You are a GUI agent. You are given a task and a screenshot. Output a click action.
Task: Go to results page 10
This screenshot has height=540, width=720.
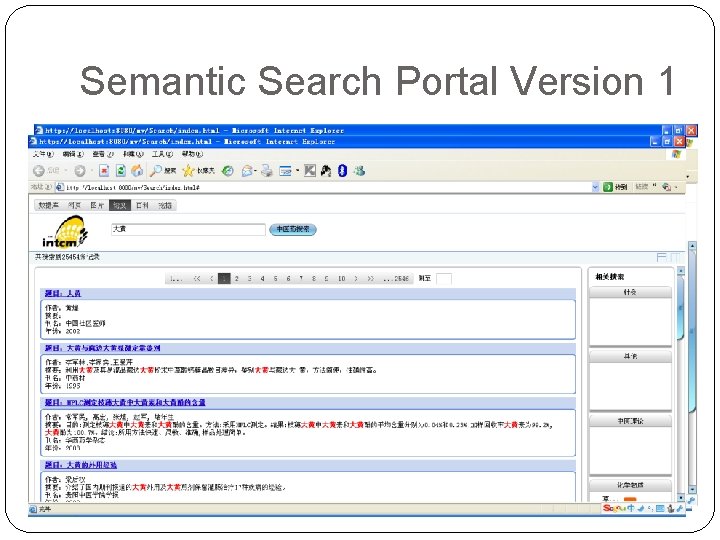(342, 278)
